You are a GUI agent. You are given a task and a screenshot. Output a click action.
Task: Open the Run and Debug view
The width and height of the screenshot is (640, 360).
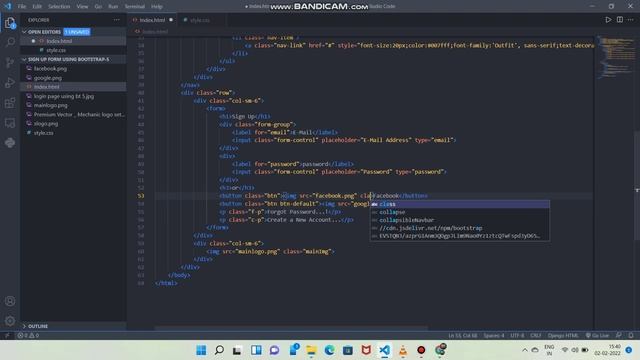10,82
